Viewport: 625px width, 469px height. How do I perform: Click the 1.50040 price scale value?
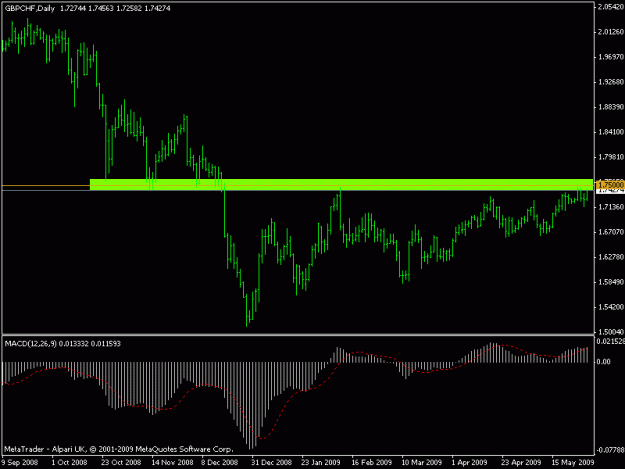point(611,332)
